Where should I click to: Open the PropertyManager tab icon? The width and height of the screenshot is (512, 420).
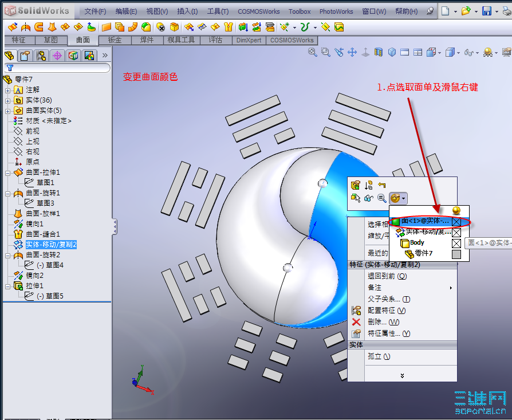(x=25, y=56)
